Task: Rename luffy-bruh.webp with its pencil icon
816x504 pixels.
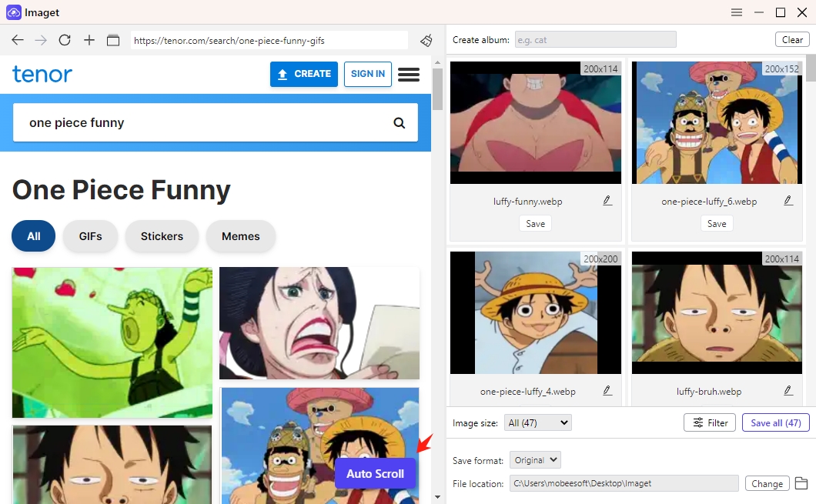Action: coord(788,391)
